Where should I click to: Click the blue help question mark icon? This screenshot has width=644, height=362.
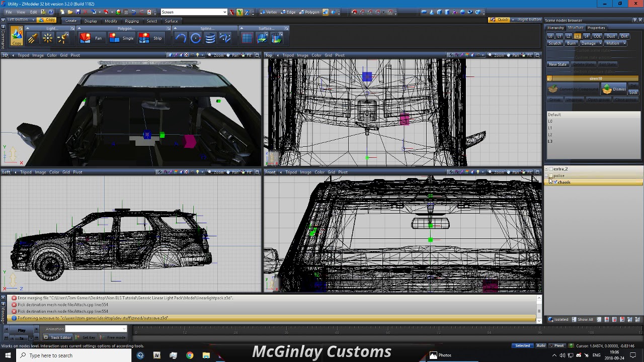[51, 12]
